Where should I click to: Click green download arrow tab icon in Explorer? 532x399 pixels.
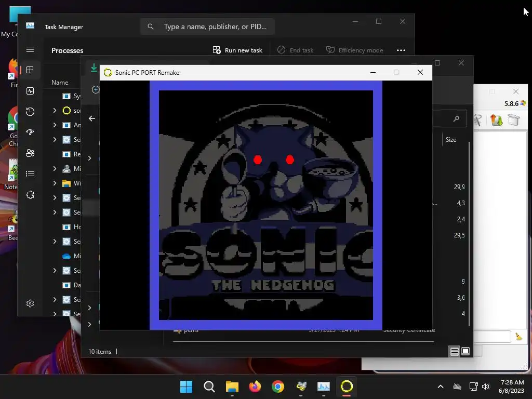(94, 68)
